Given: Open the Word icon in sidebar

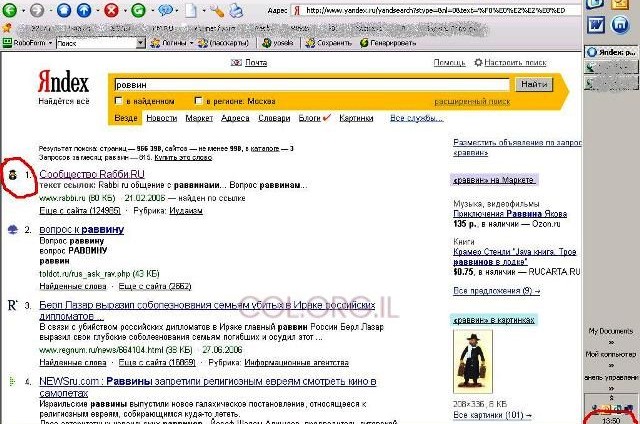Looking at the screenshot, I should 596,25.
